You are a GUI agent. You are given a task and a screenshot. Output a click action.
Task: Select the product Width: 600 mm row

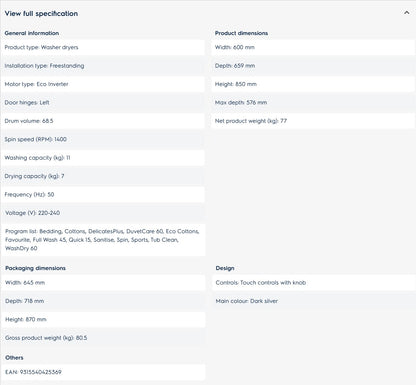click(x=313, y=47)
